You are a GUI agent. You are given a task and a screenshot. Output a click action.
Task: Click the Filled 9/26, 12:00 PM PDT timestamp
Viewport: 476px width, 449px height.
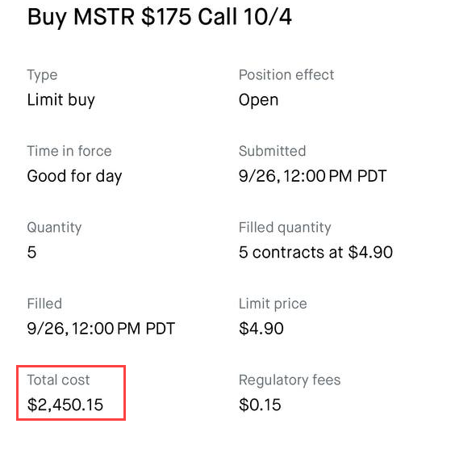[101, 329]
